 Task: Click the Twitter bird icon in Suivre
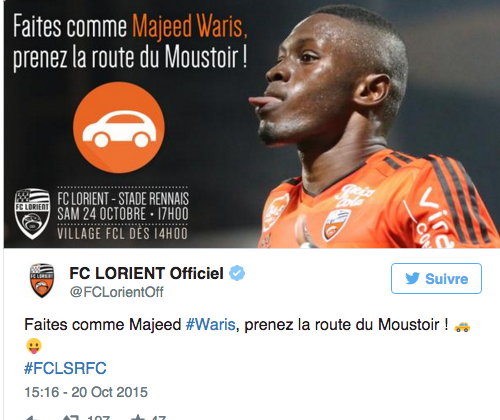(412, 279)
